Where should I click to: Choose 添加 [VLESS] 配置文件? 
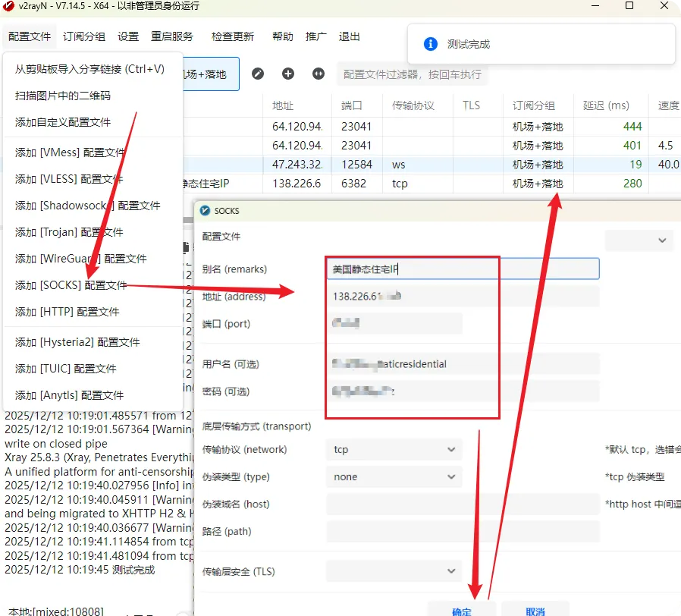[x=93, y=179]
